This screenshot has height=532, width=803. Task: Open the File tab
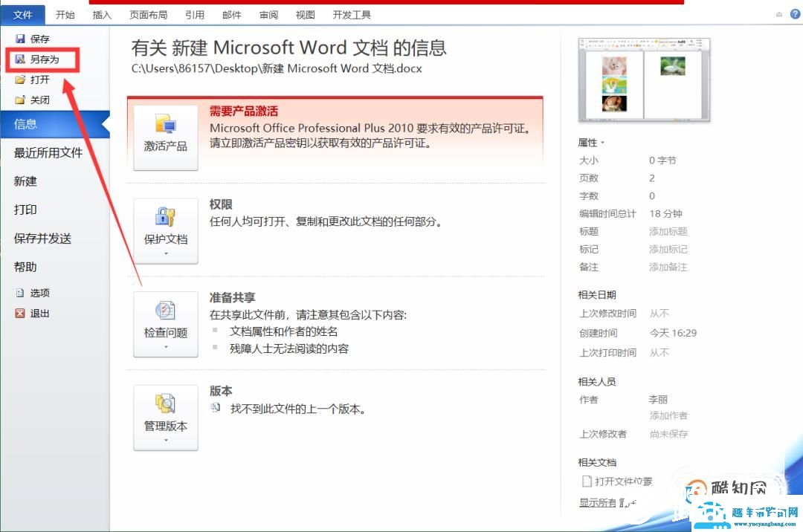tap(22, 15)
